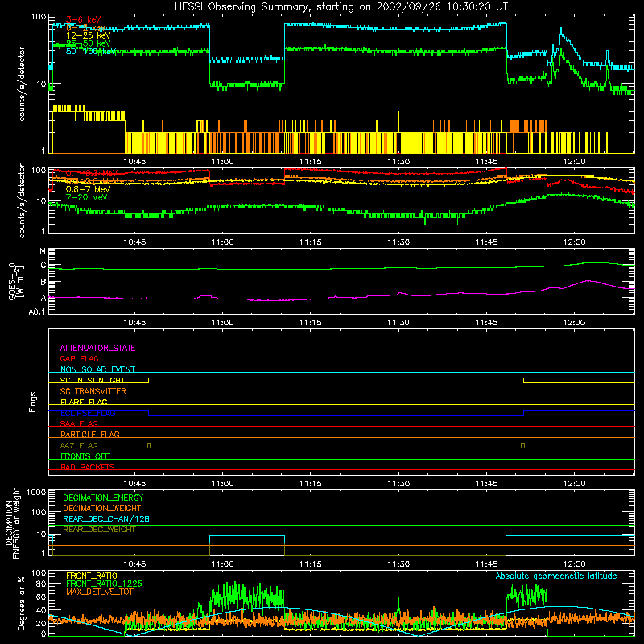644x644 pixels.
Task: Click the '11:15' time label under keV panel
Action: click(311, 162)
